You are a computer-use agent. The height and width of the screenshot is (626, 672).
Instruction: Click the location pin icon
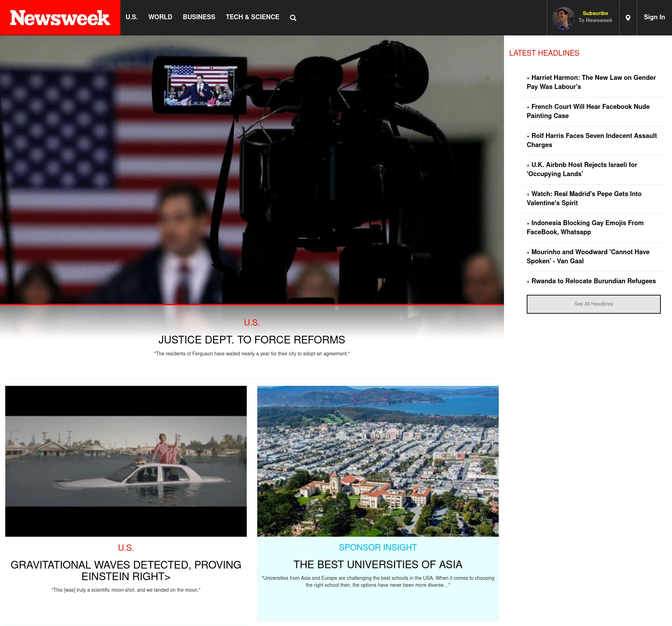click(x=628, y=18)
